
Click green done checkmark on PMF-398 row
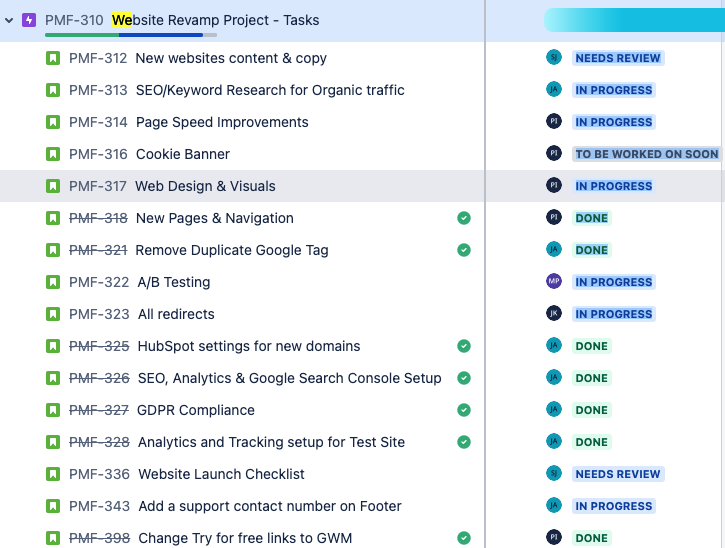pyautogui.click(x=464, y=538)
